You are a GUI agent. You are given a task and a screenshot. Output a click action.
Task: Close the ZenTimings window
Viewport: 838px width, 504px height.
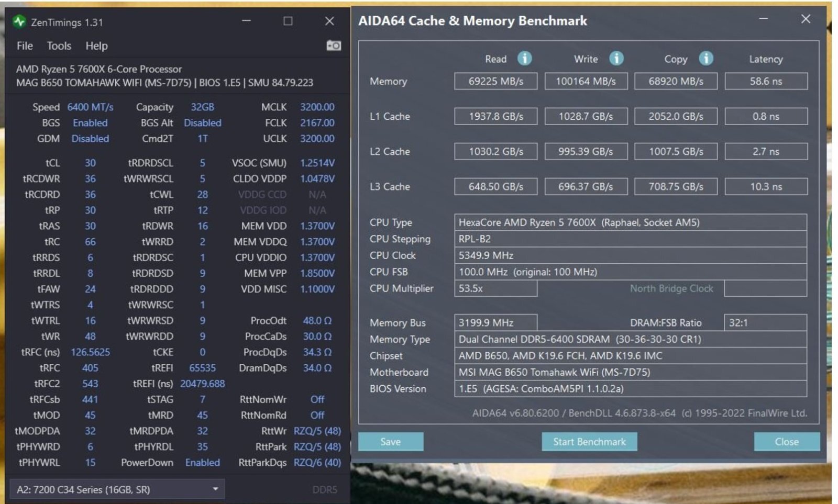point(329,21)
